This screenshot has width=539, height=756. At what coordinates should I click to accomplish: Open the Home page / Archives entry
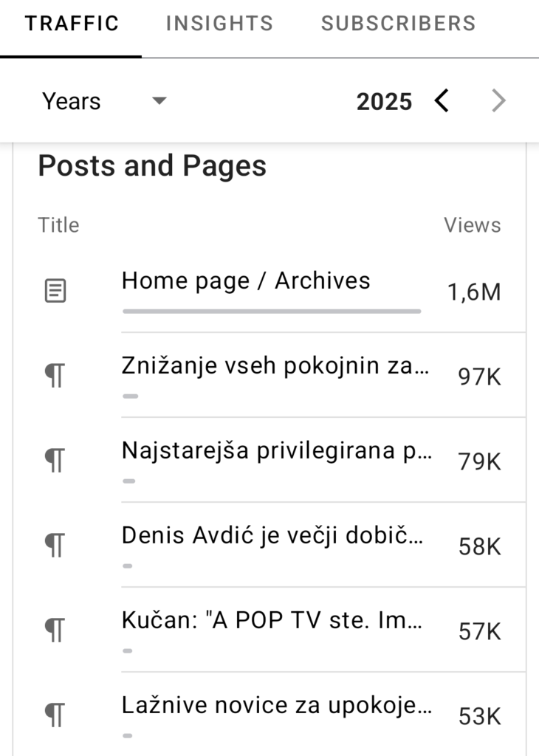coord(246,281)
